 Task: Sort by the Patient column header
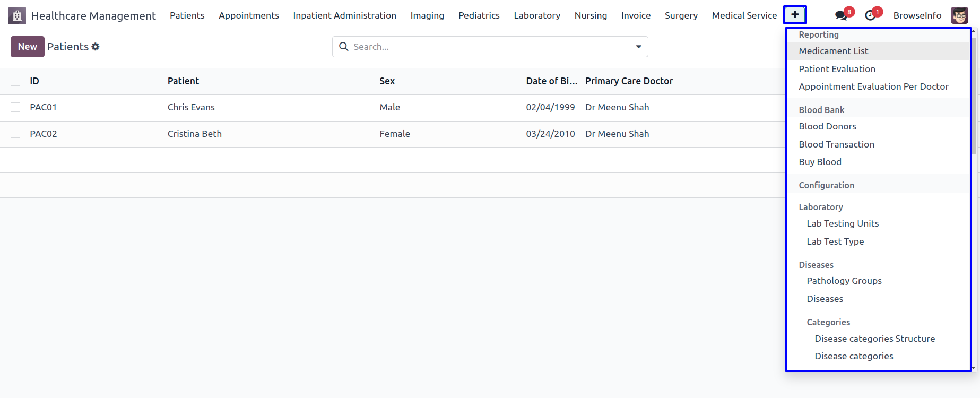(183, 81)
